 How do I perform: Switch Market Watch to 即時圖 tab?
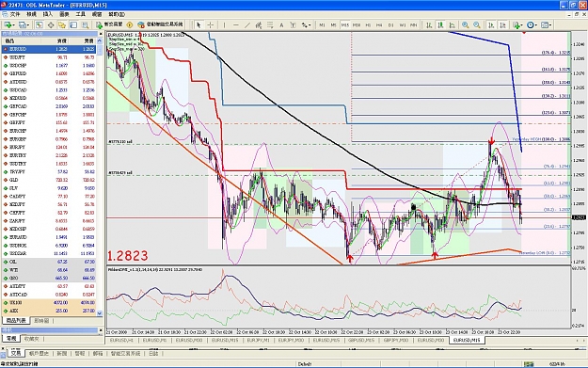tap(41, 321)
